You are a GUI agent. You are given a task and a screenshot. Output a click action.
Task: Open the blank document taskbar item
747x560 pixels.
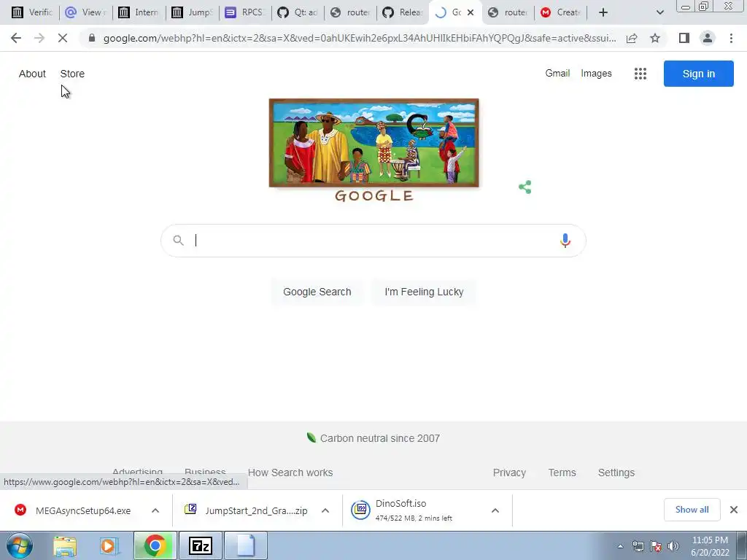coord(245,545)
